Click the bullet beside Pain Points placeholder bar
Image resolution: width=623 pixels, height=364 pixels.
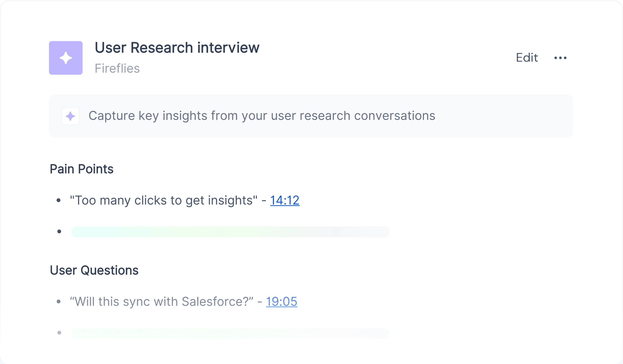coord(59,232)
